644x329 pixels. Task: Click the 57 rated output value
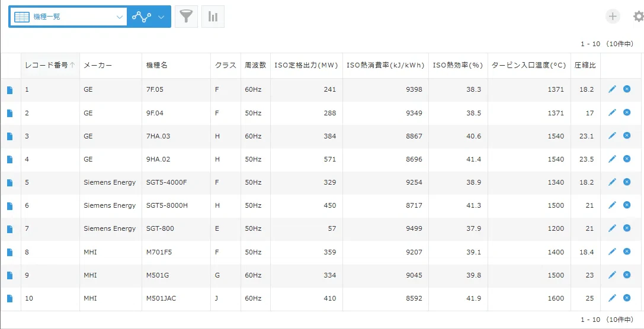point(331,228)
